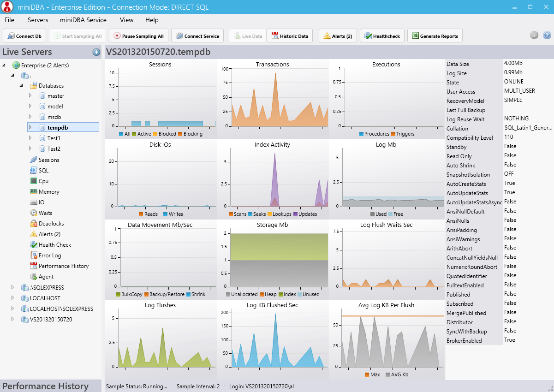Open the Servers menu

tap(38, 20)
